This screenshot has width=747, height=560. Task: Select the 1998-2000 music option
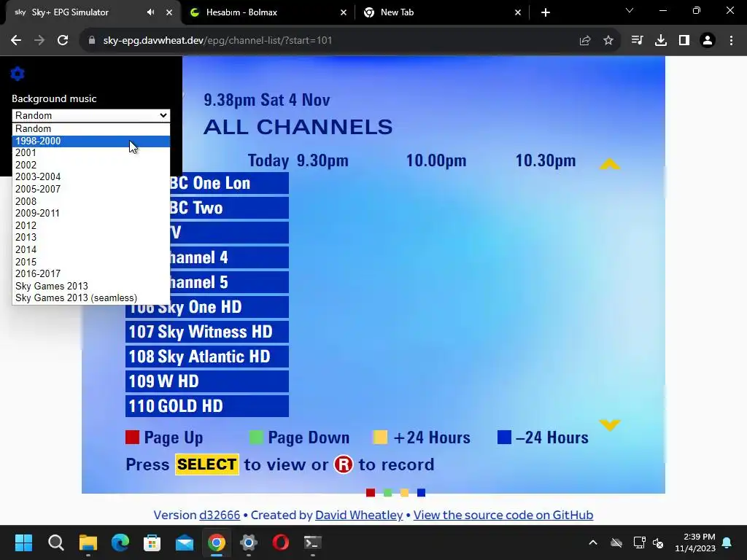click(x=90, y=141)
